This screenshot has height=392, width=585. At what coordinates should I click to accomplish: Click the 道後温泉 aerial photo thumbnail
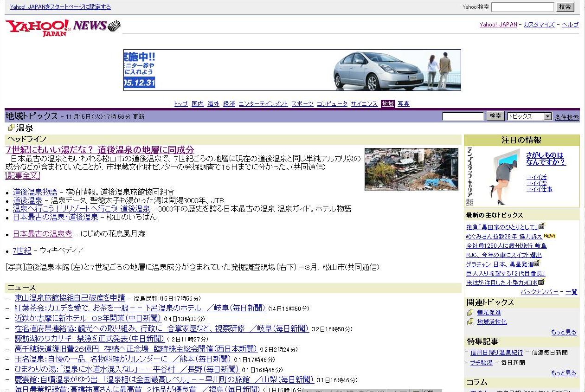click(411, 169)
